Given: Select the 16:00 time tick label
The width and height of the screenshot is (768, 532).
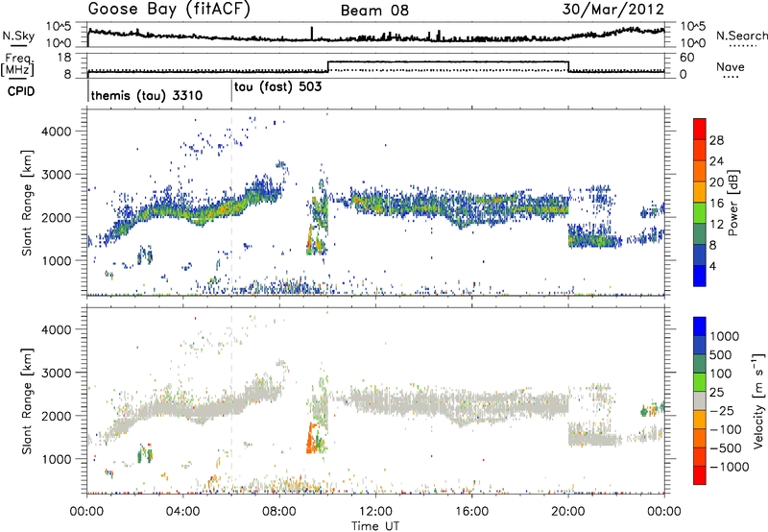Looking at the screenshot, I should tap(471, 512).
